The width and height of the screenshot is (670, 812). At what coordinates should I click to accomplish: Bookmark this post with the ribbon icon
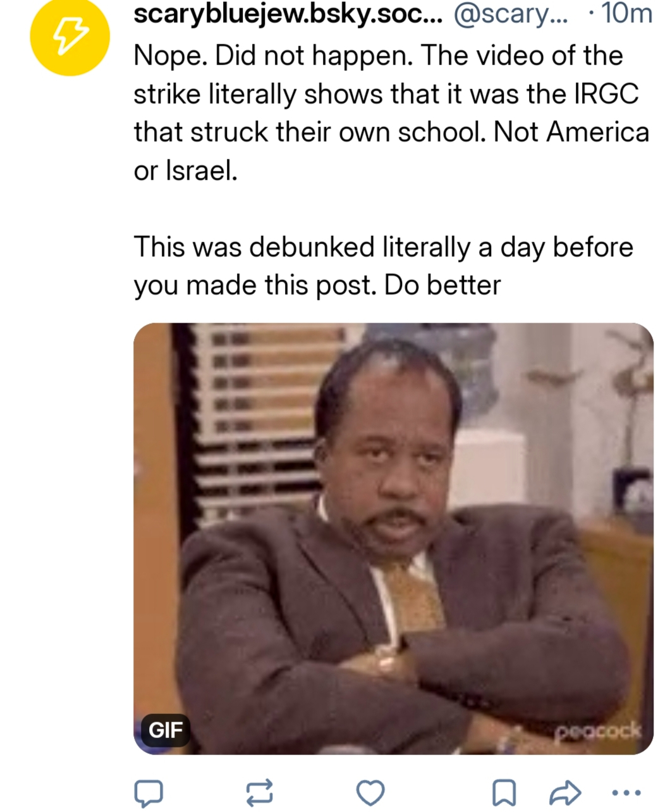pos(504,792)
